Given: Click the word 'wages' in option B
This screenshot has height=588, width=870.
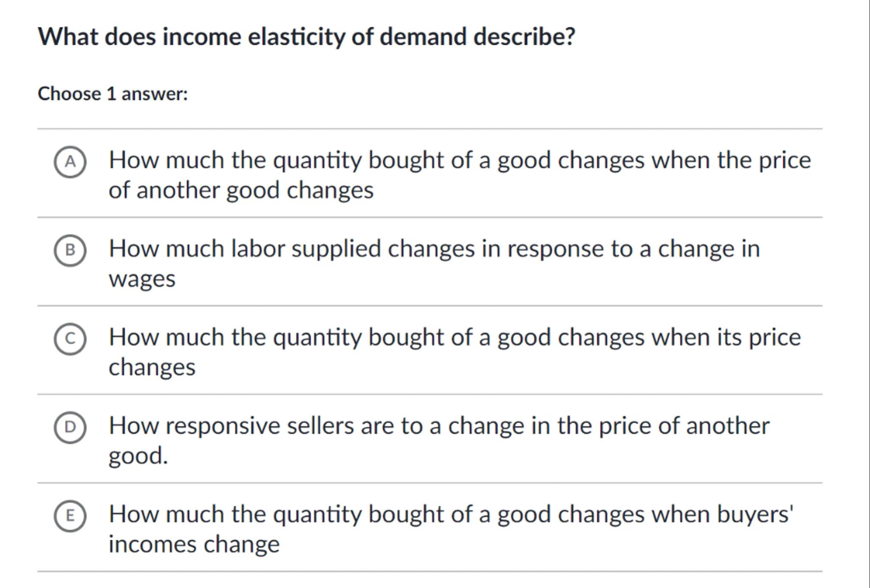Looking at the screenshot, I should click(x=142, y=279).
